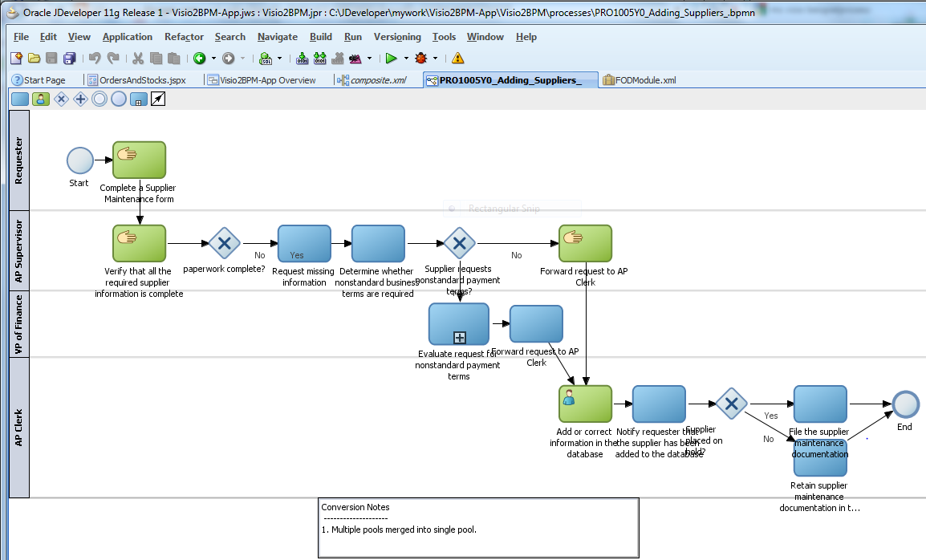
Task: Click the Save toolbar icon
Action: point(52,58)
